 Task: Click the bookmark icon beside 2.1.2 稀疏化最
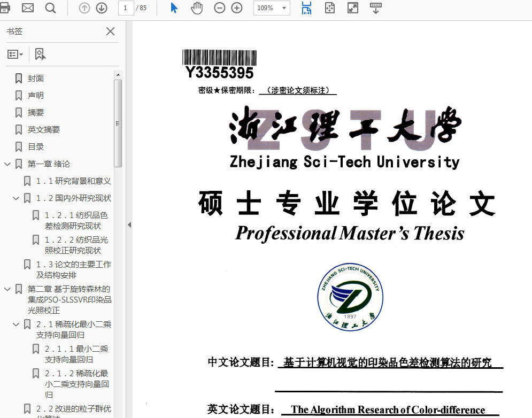[x=36, y=374]
